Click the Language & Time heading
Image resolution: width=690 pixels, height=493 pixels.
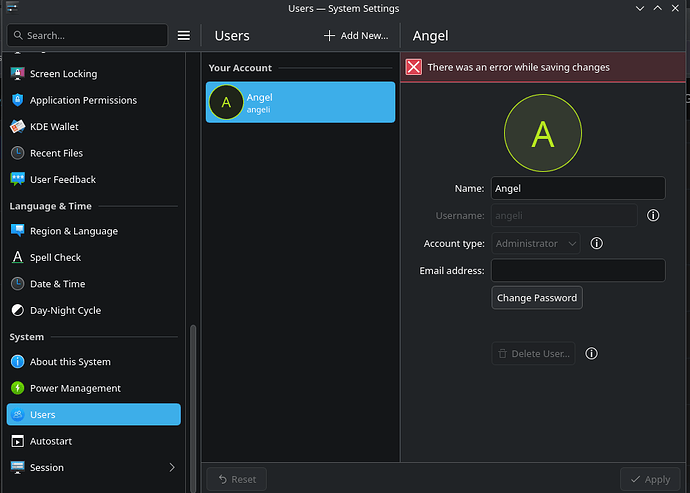point(51,206)
